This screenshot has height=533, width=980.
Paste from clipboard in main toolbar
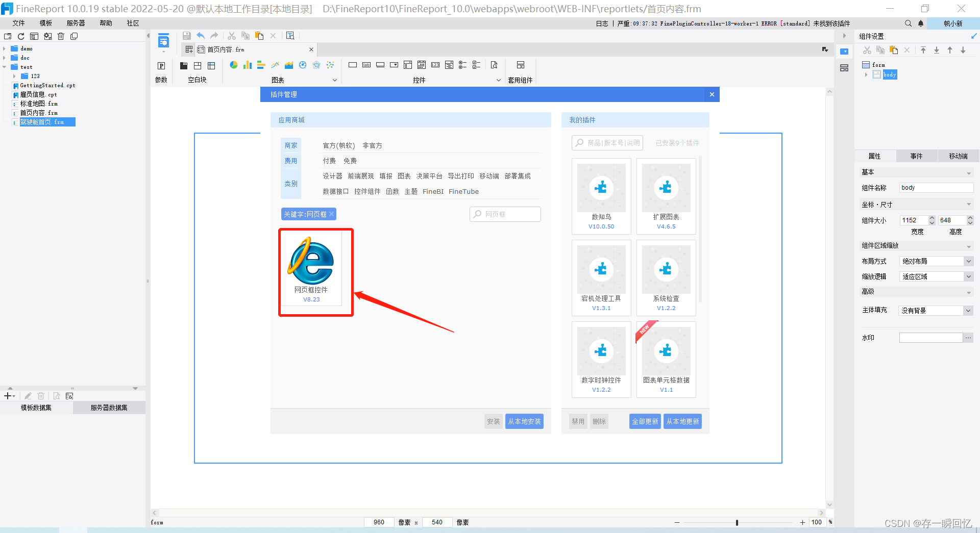[259, 36]
